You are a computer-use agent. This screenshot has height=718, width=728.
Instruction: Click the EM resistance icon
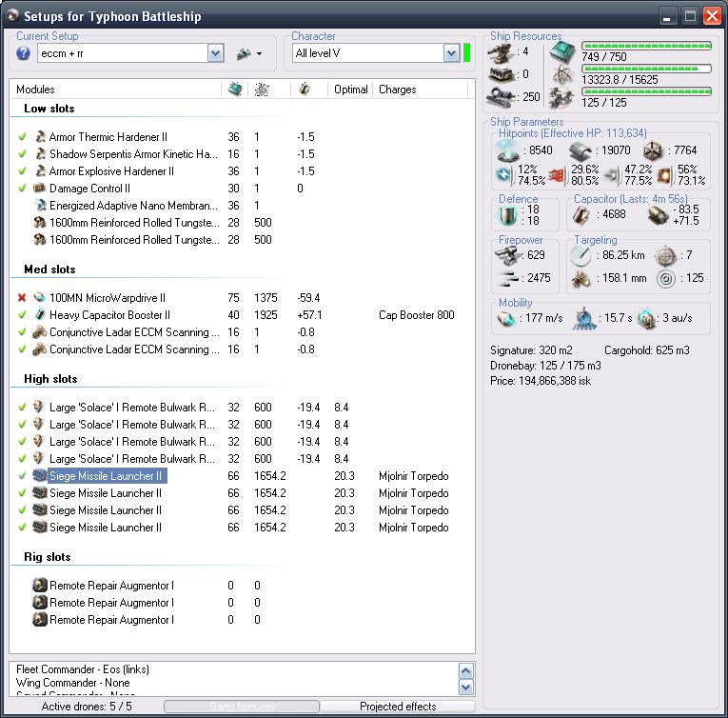pos(504,174)
